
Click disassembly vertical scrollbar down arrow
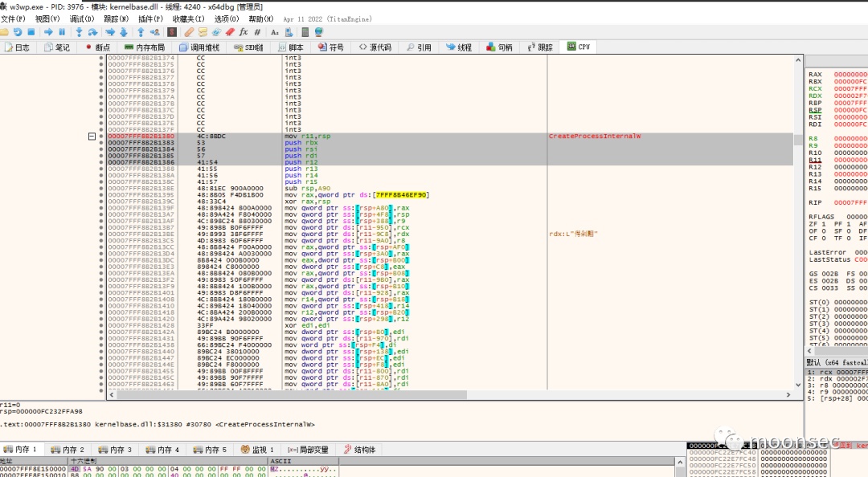[798, 385]
